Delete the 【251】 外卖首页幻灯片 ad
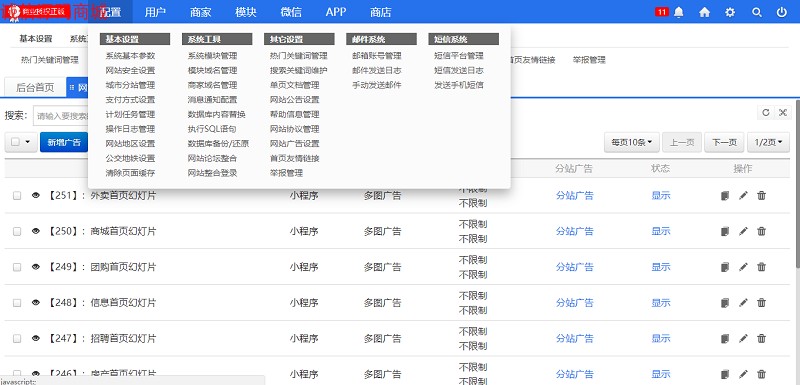The image size is (800, 385). coord(761,195)
